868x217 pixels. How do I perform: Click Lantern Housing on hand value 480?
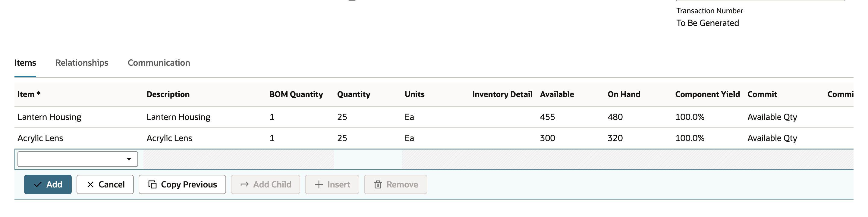click(x=615, y=117)
